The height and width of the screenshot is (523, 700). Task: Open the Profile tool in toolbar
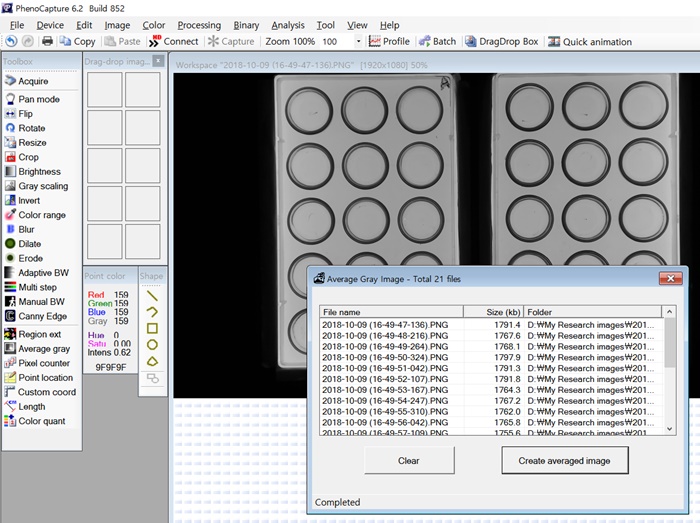tap(389, 42)
